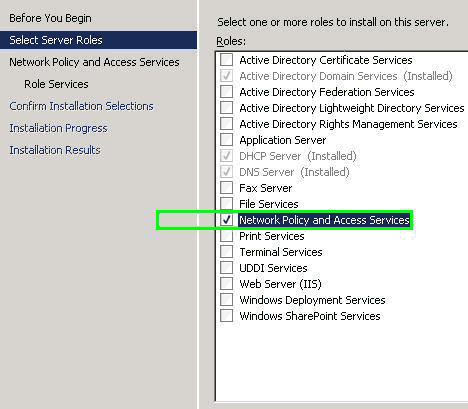468x409 pixels.
Task: Select 'Fax Server' role label
Action: (266, 188)
